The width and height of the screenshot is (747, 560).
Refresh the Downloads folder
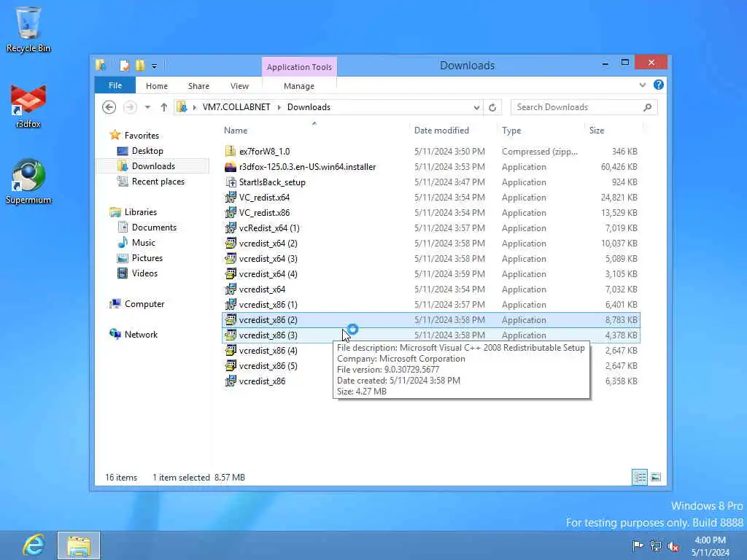tap(492, 108)
